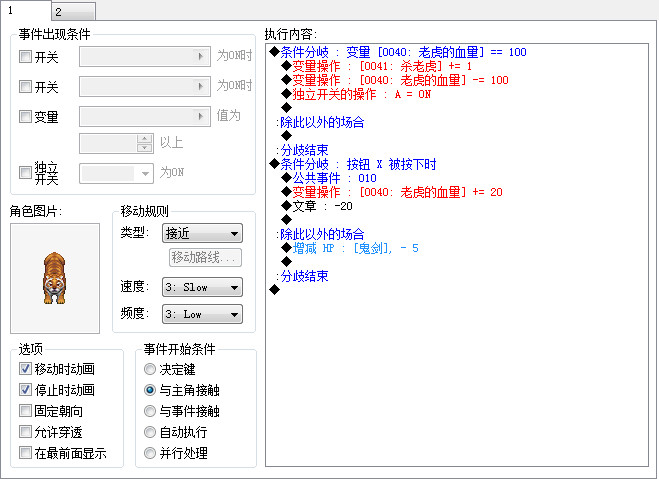Screen dimensions: 659x480
Task: Enable the first 开关 condition checkbox
Action: pos(26,57)
